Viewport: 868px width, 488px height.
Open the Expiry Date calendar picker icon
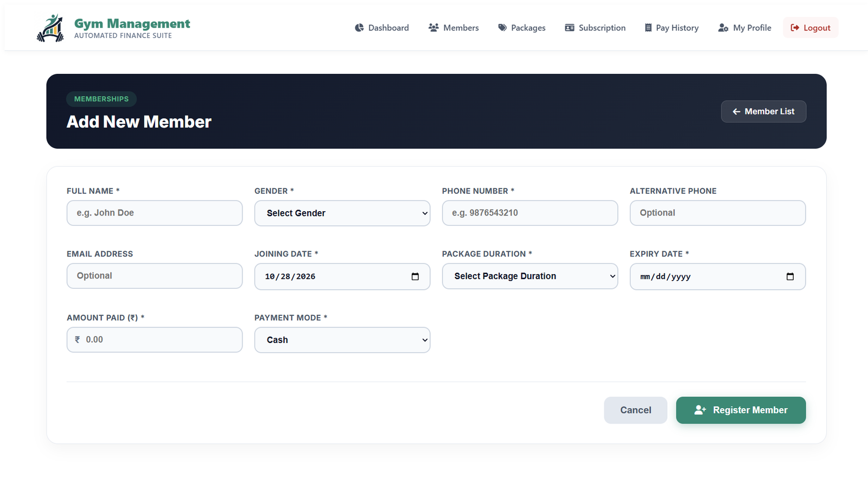pos(790,276)
